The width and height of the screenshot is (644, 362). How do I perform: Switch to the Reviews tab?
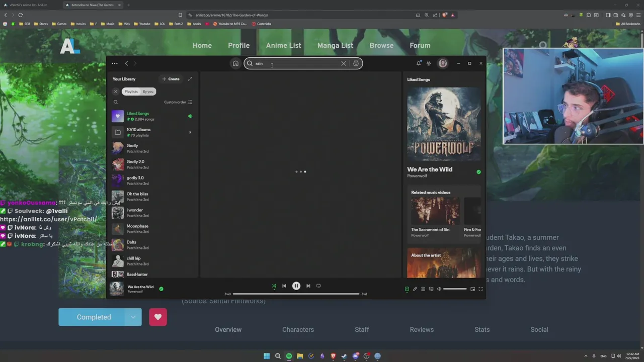(422, 329)
